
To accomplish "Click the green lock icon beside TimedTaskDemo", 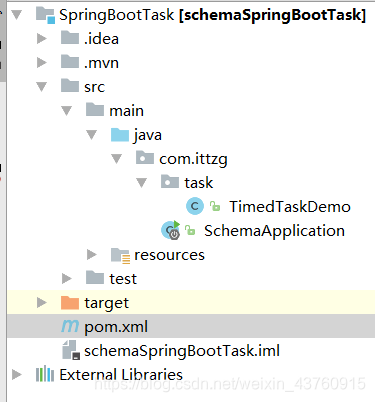I will tap(215, 206).
